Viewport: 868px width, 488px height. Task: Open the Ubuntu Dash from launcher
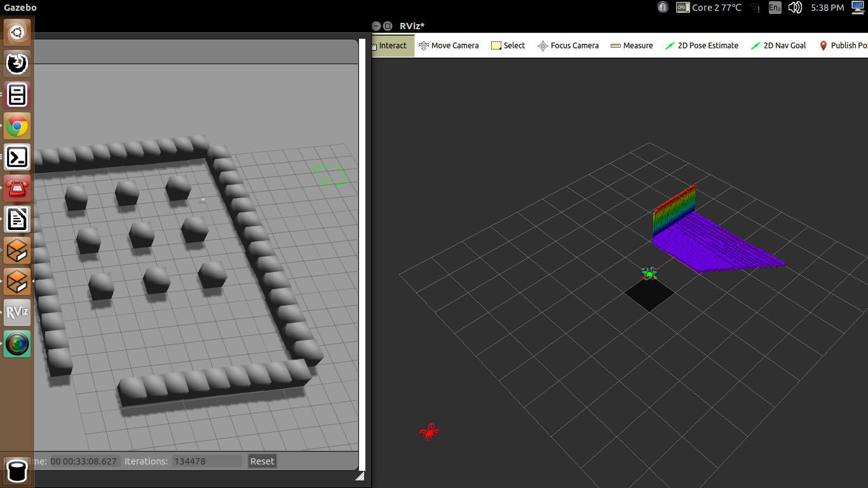click(17, 32)
